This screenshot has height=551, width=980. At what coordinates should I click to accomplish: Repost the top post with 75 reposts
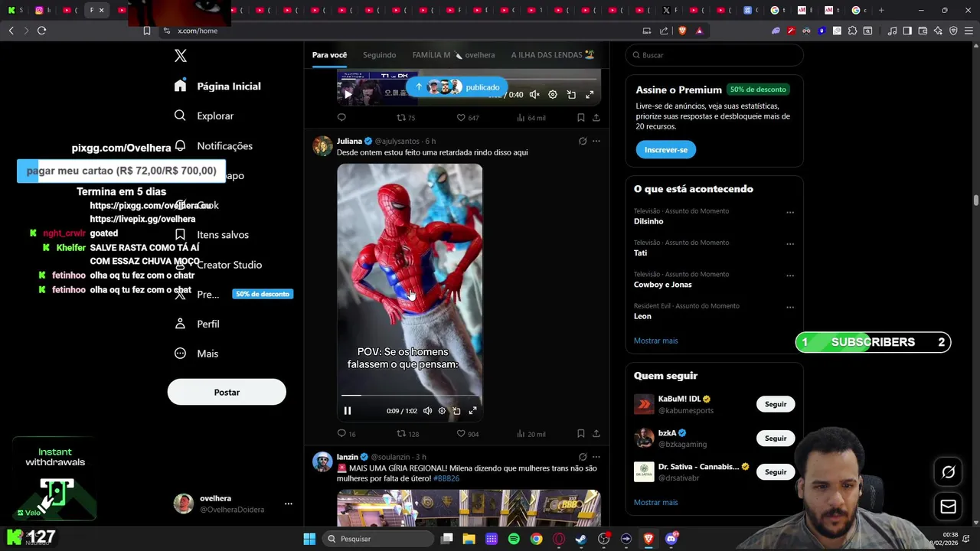[x=406, y=118]
